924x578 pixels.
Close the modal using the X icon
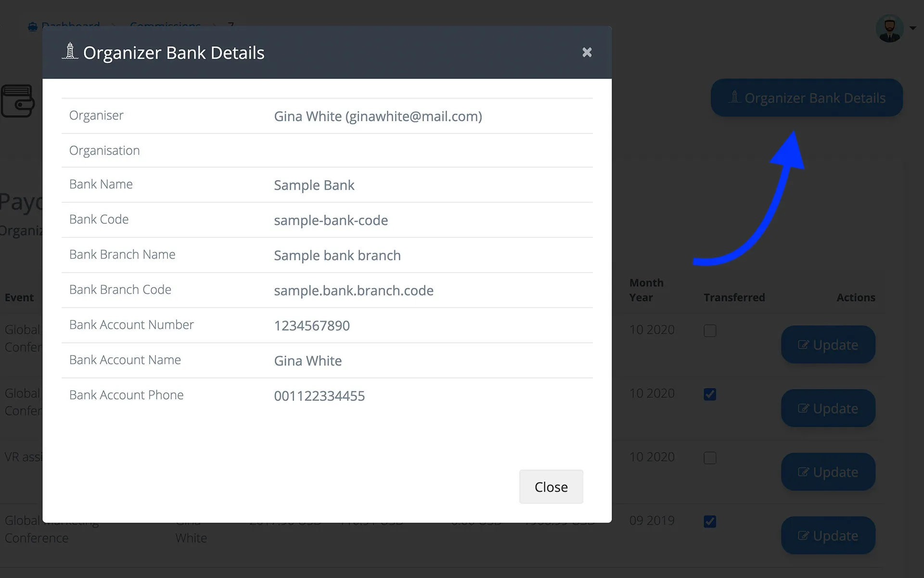[587, 52]
